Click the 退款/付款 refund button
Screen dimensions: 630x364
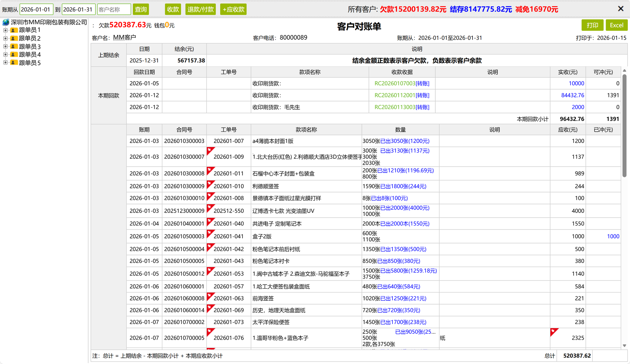pos(200,9)
